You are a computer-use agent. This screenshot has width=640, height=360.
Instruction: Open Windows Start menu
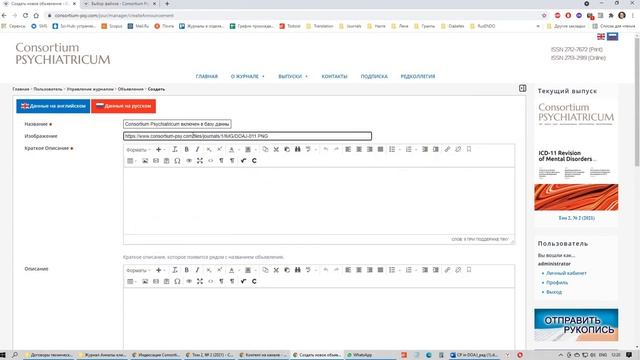(4, 355)
